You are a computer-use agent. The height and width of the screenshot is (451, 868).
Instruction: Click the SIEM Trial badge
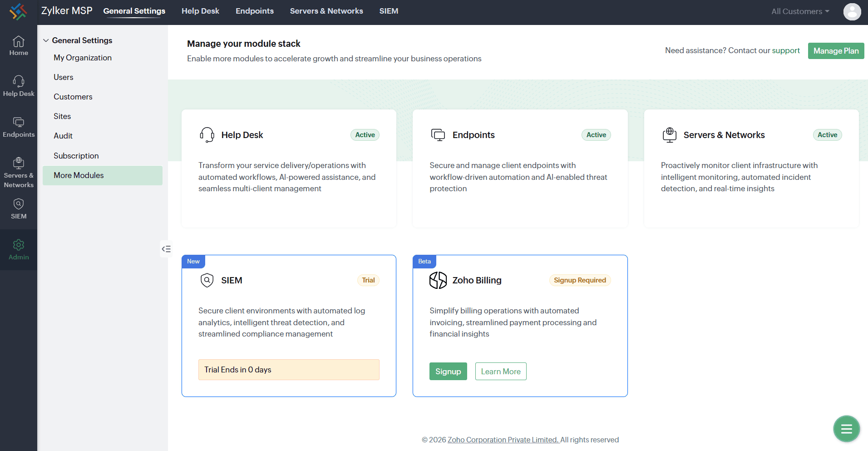tap(368, 280)
